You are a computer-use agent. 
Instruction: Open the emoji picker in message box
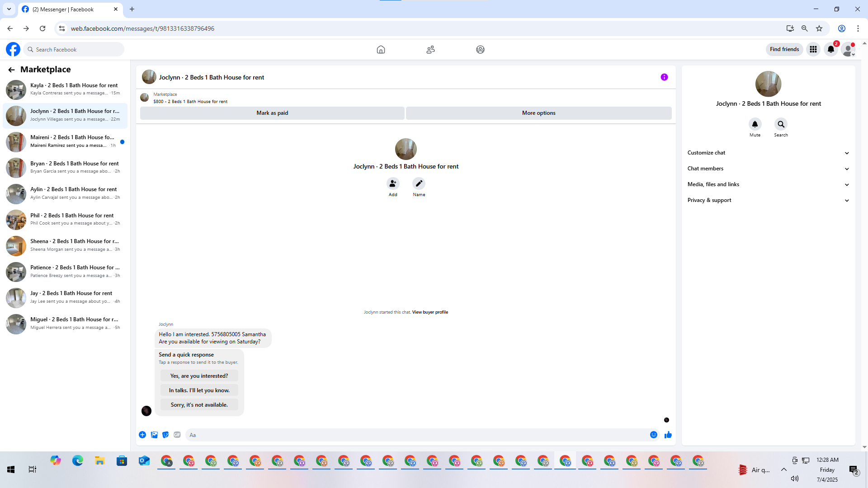pyautogui.click(x=653, y=435)
